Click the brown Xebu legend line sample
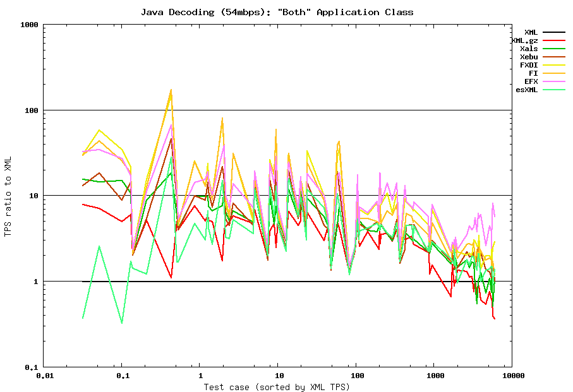 (554, 57)
